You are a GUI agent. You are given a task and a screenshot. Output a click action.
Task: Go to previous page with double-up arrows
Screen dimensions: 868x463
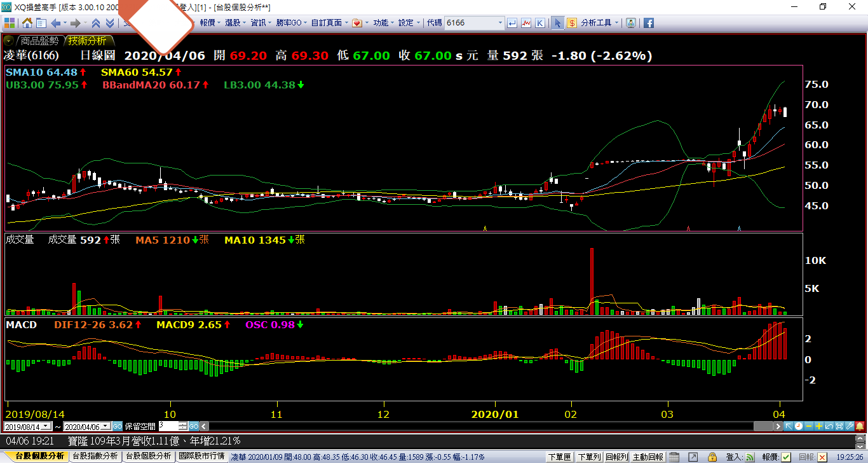pos(96,23)
